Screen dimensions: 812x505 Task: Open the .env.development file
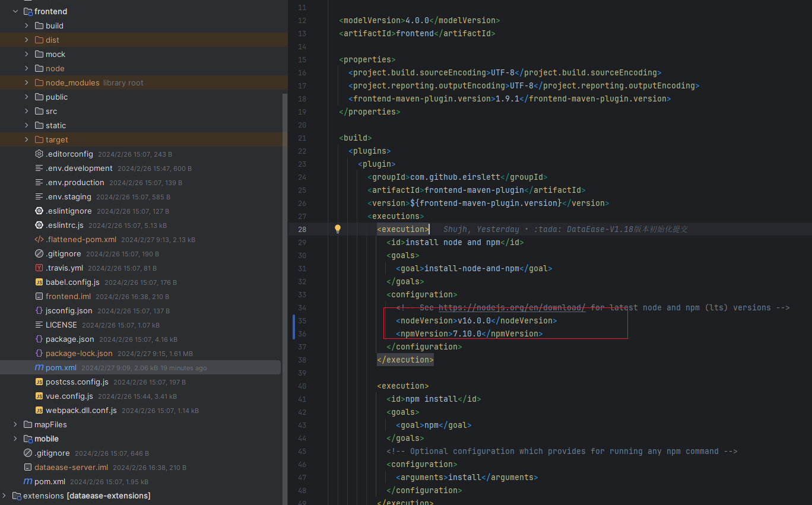click(x=79, y=168)
